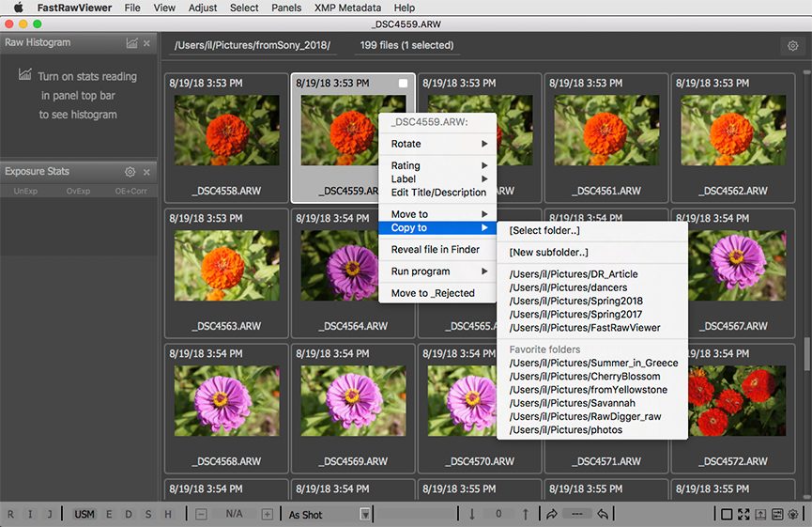Click rotate counterclockwise arrow in bottom bar
Screen dimensions: 812x527
click(603, 514)
